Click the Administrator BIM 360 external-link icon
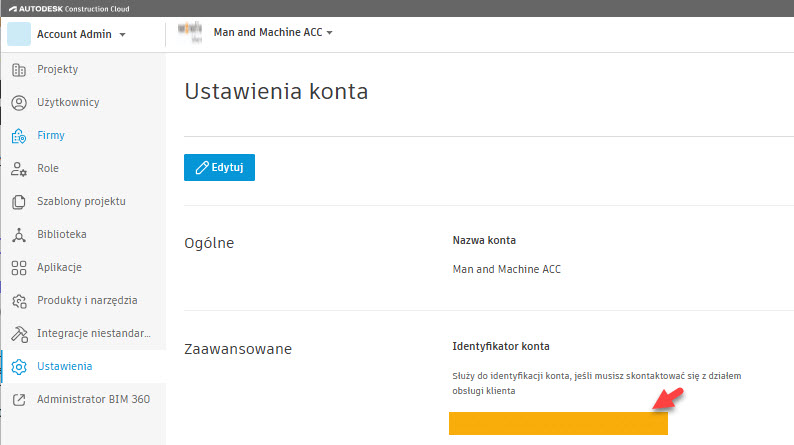794x445 pixels. (x=18, y=400)
